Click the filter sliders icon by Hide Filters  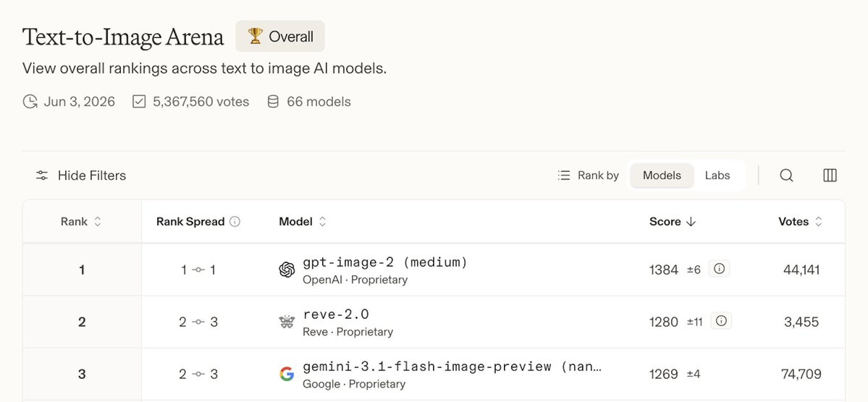click(x=42, y=175)
